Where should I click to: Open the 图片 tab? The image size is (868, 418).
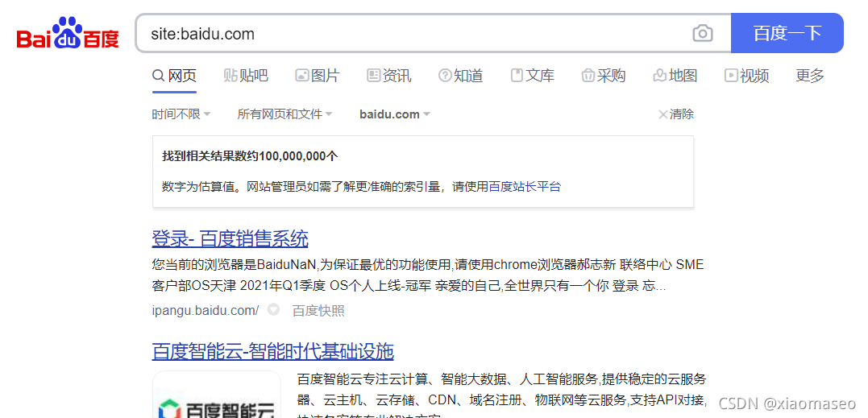318,76
